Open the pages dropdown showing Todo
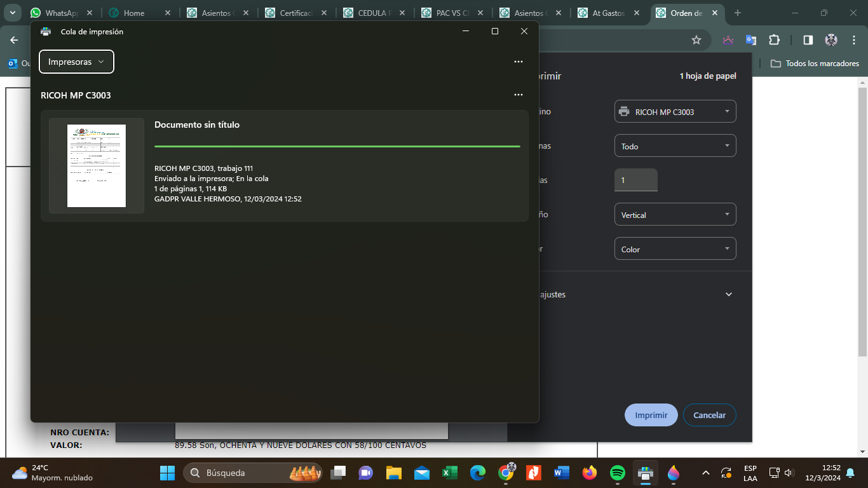Screen dimensions: 868x488 point(675,146)
